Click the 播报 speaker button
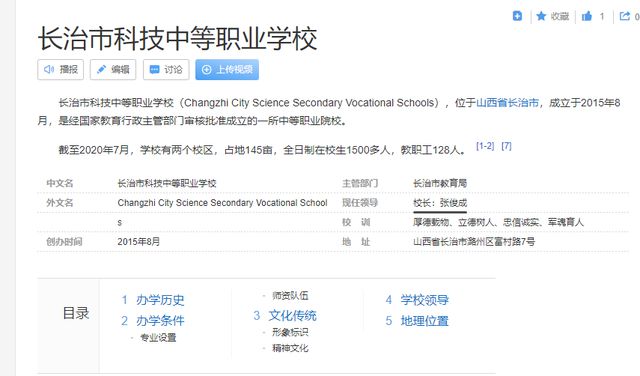640x376 pixels. pyautogui.click(x=60, y=69)
